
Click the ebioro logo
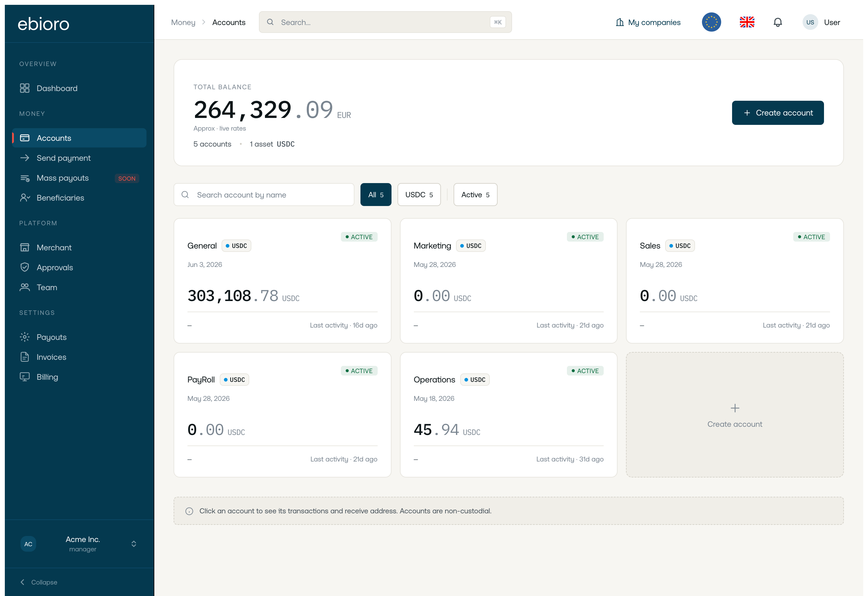pyautogui.click(x=43, y=24)
